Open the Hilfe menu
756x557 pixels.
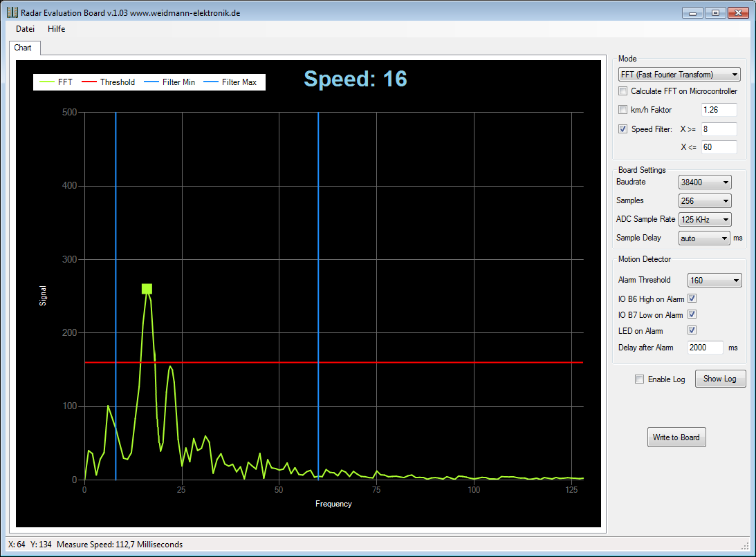(57, 29)
